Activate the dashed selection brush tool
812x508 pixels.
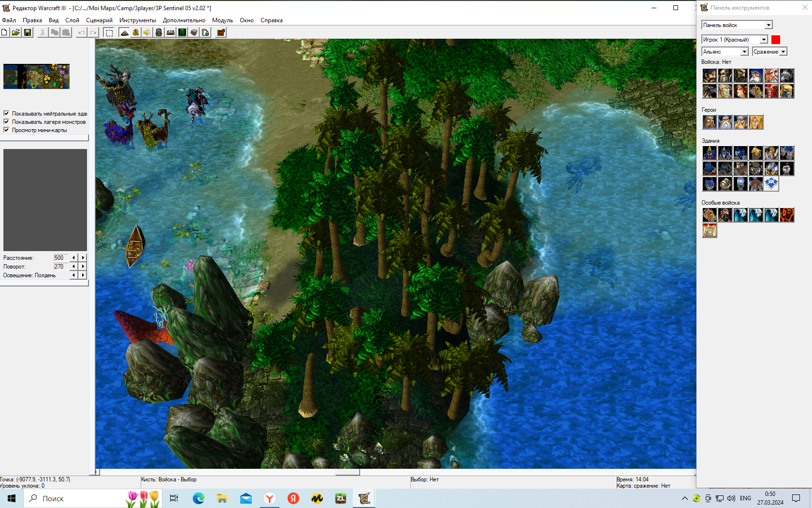(x=109, y=32)
